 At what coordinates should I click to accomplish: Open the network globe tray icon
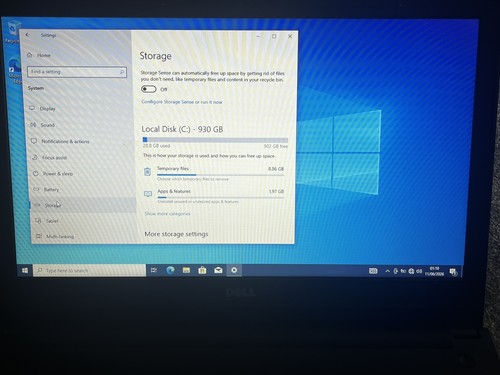click(411, 271)
